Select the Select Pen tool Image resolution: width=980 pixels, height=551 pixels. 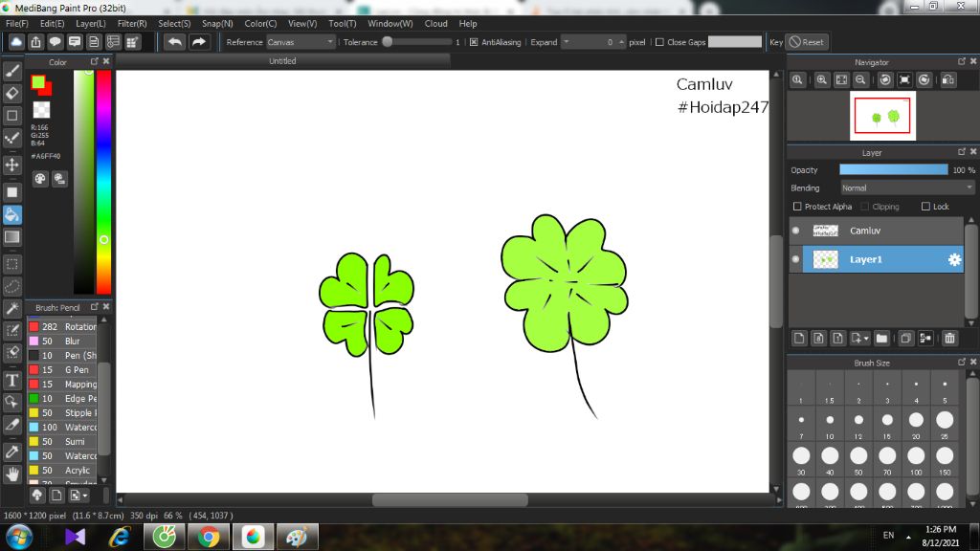tap(11, 330)
